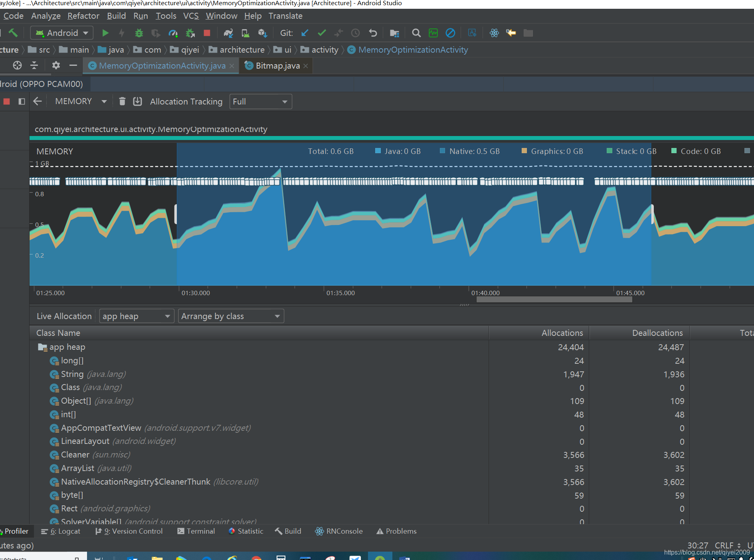Image resolution: width=754 pixels, height=560 pixels.
Task: Click the Attach Debugger to Android Process icon
Action: [190, 33]
